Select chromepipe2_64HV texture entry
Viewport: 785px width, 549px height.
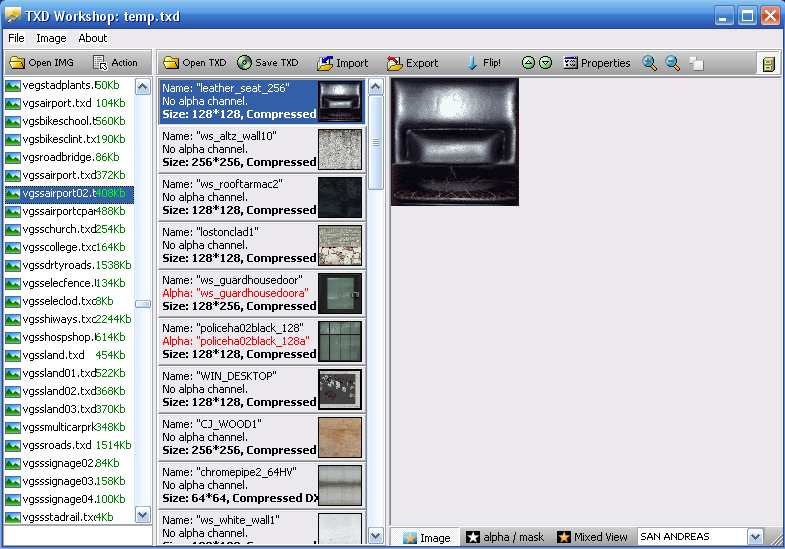(x=261, y=485)
